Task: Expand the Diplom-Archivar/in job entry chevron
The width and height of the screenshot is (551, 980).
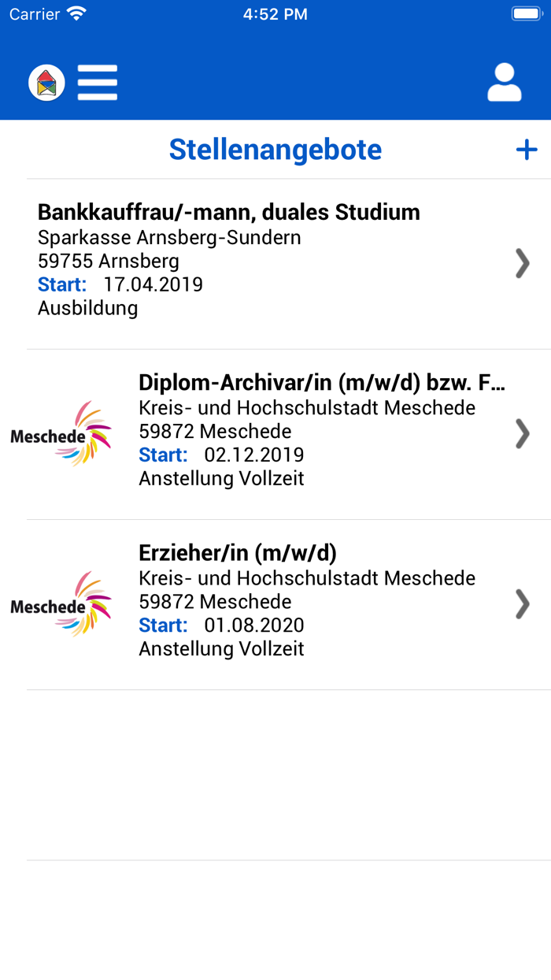Action: [x=523, y=433]
